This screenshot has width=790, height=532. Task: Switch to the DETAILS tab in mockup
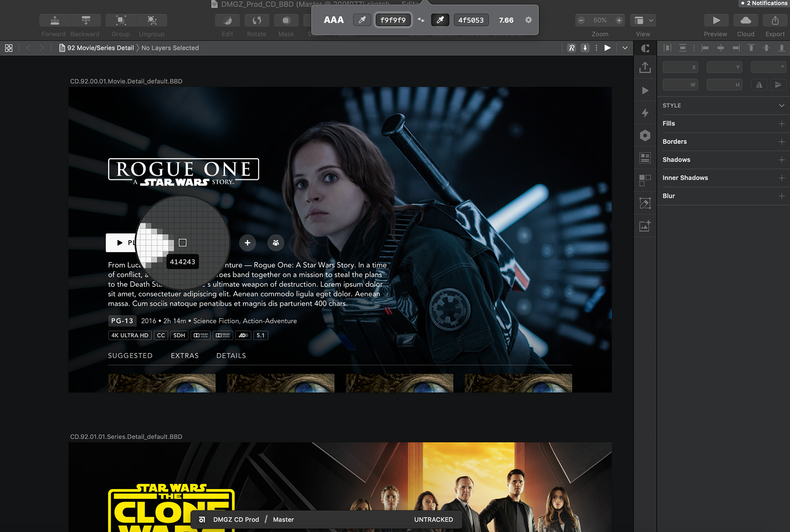[231, 355]
